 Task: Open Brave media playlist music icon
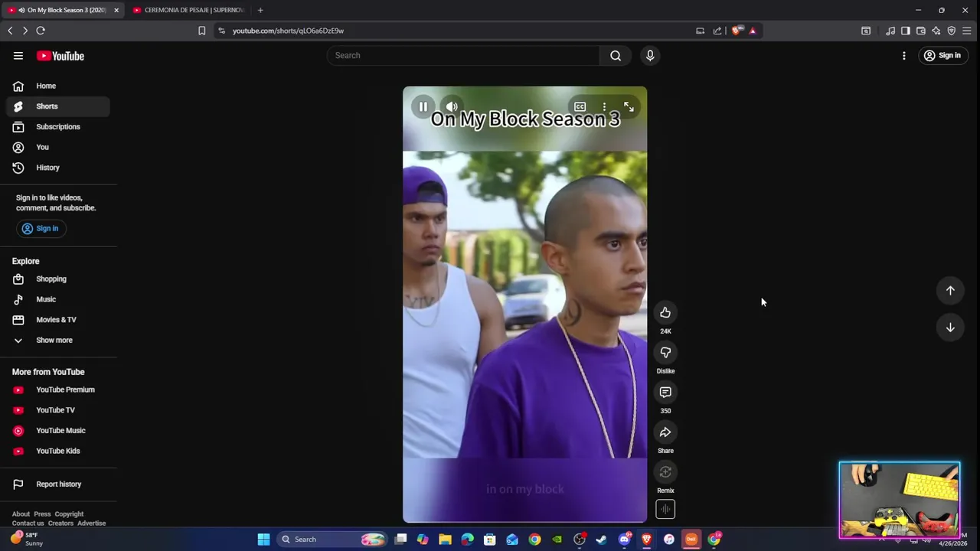coord(890,31)
